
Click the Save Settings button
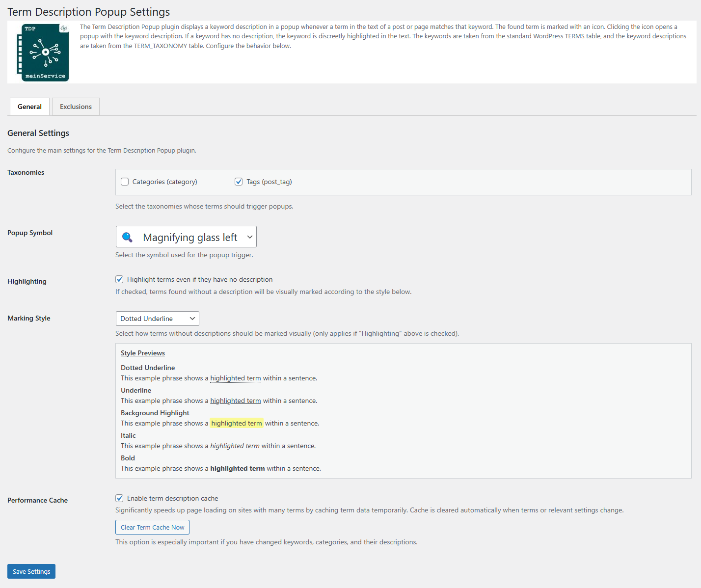click(x=31, y=572)
